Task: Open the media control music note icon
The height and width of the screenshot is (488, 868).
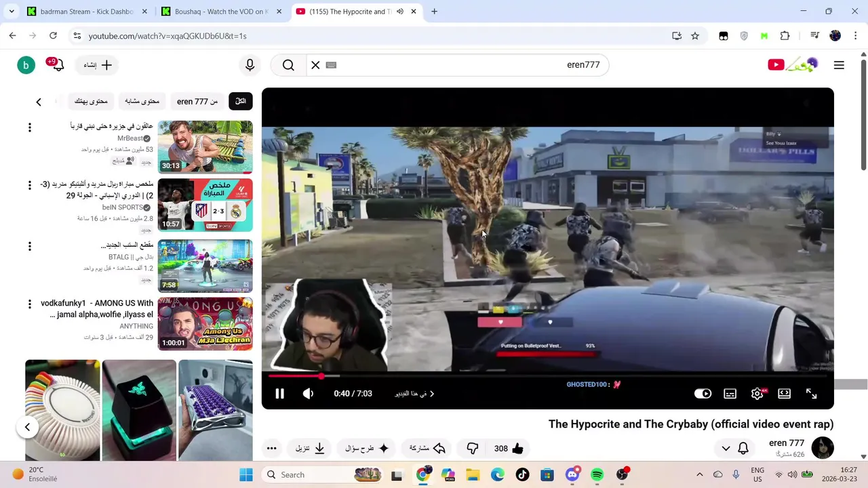Action: click(x=814, y=36)
